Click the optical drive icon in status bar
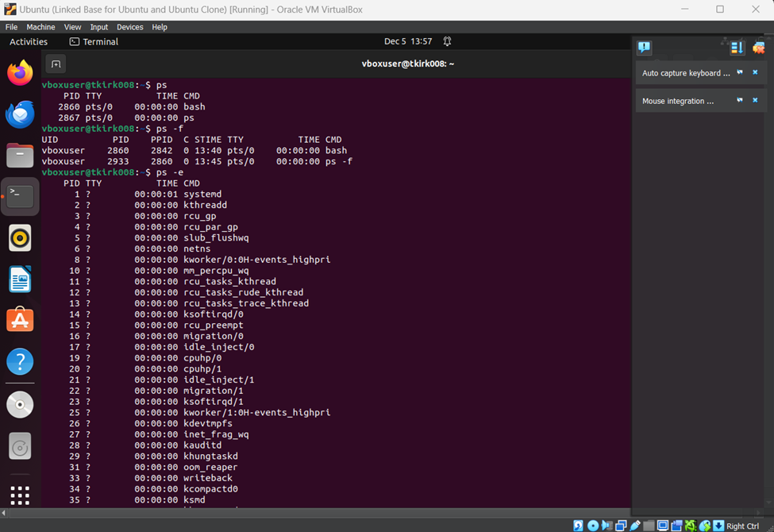 [x=592, y=526]
